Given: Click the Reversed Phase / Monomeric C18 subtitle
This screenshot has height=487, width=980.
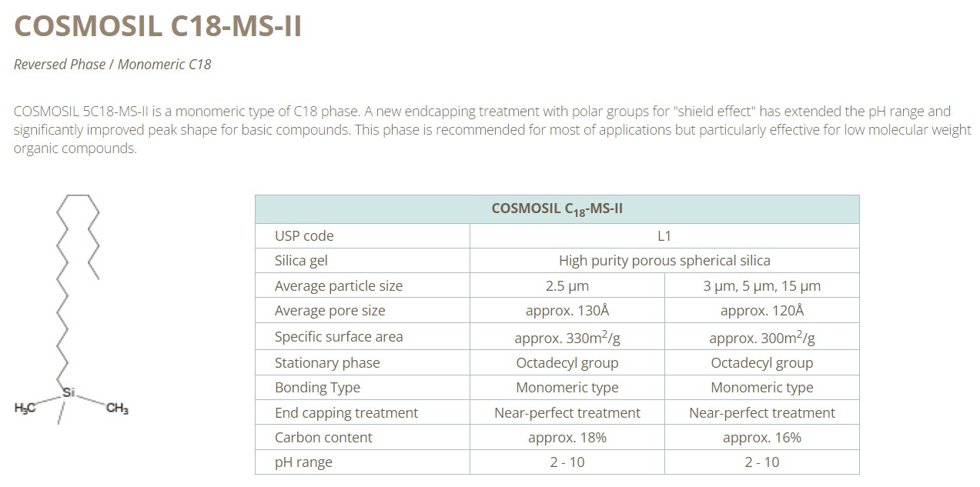Looking at the screenshot, I should (x=112, y=65).
